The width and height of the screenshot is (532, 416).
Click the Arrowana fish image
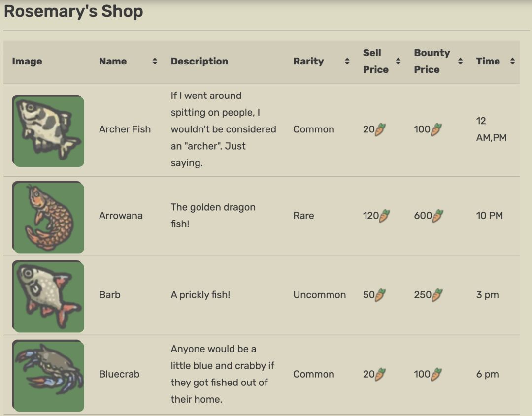click(x=48, y=217)
